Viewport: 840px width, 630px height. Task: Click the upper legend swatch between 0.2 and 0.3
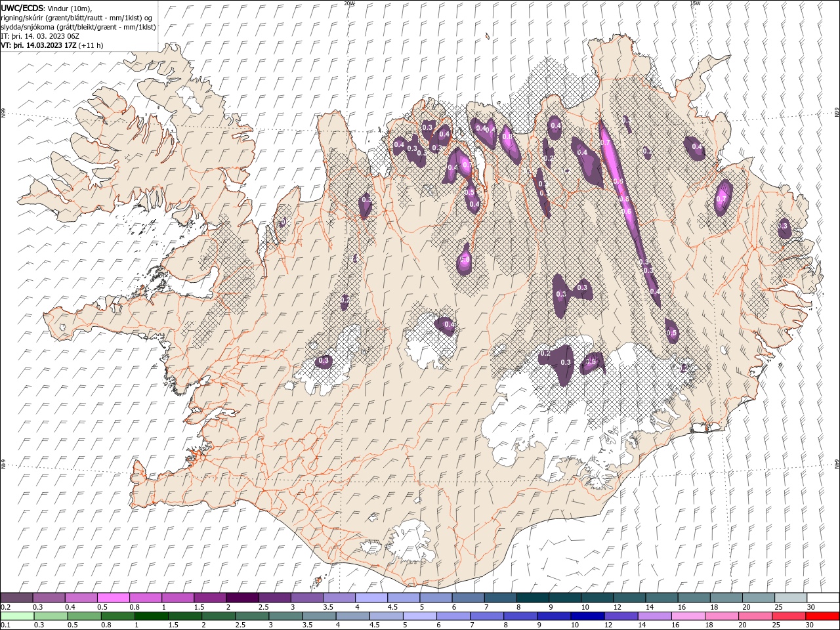coord(17,598)
